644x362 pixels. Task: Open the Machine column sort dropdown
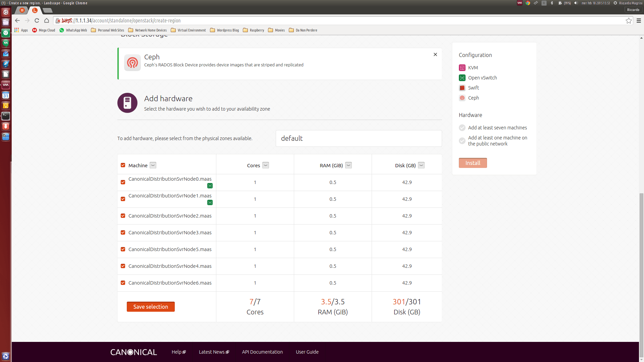pyautogui.click(x=153, y=165)
